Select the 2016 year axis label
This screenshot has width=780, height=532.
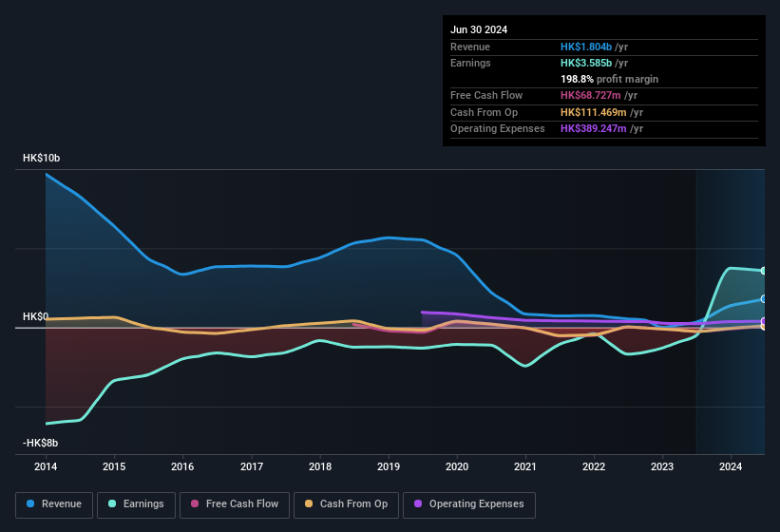pyautogui.click(x=182, y=466)
